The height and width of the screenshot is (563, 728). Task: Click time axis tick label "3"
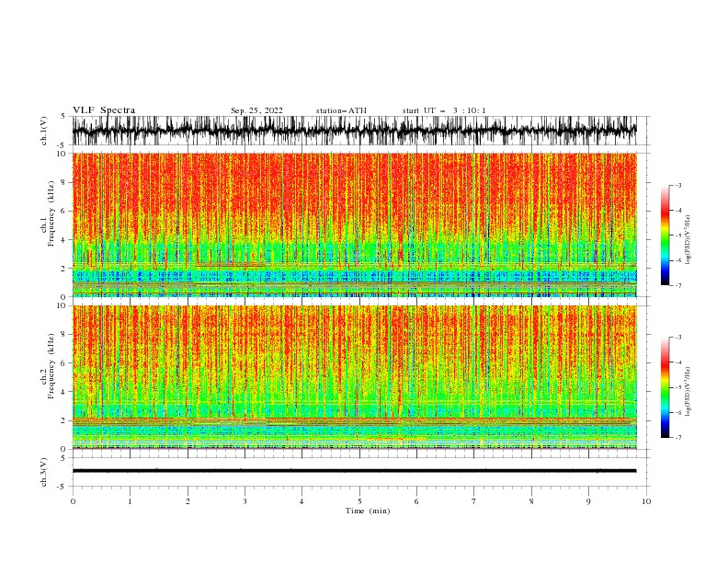245,501
